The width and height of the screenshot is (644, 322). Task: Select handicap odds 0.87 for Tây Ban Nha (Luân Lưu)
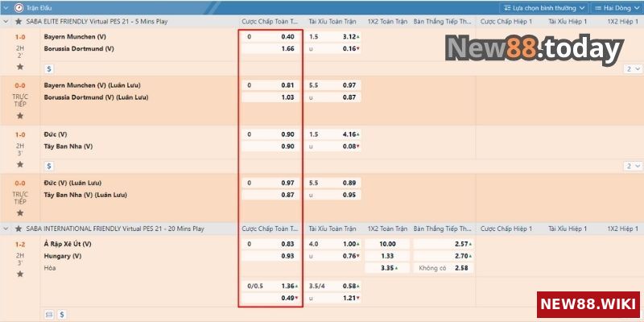tap(270, 195)
